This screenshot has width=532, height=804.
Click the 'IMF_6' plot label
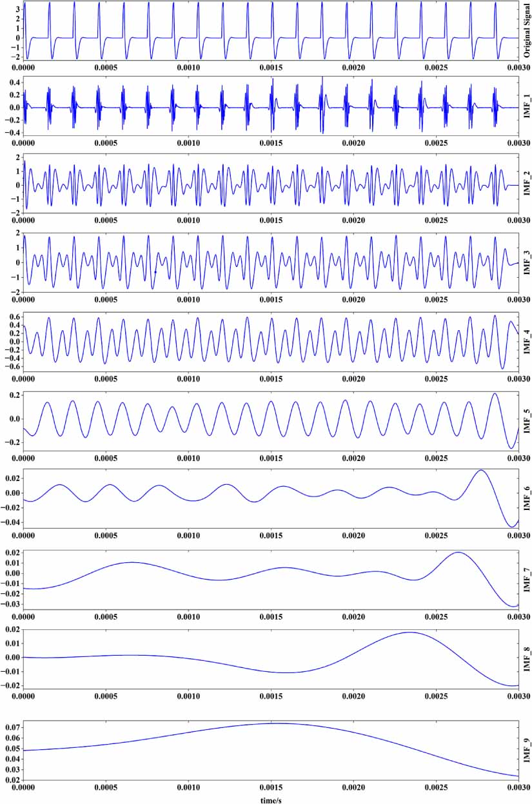526,500
